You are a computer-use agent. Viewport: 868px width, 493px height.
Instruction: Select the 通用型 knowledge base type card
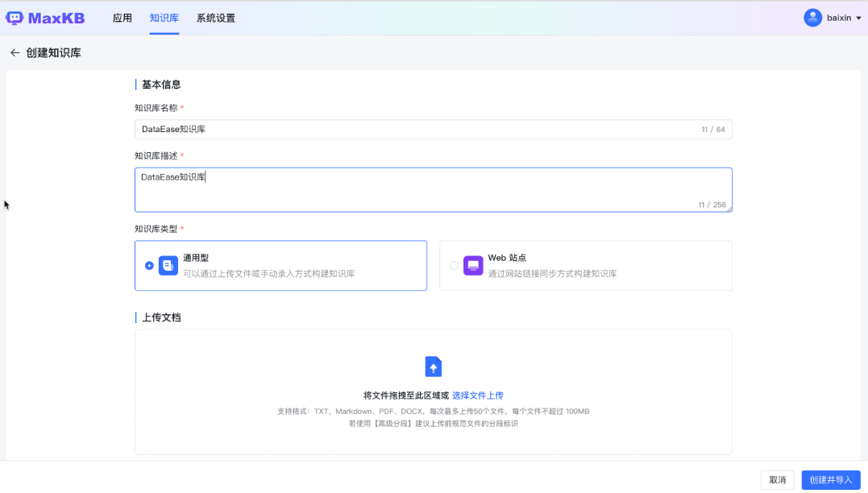pyautogui.click(x=280, y=265)
